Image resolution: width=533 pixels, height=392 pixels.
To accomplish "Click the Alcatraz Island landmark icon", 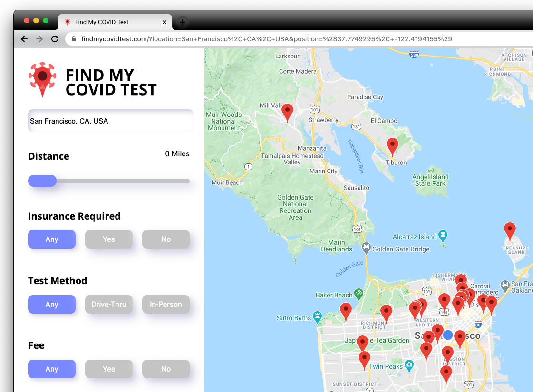I will 443,236.
